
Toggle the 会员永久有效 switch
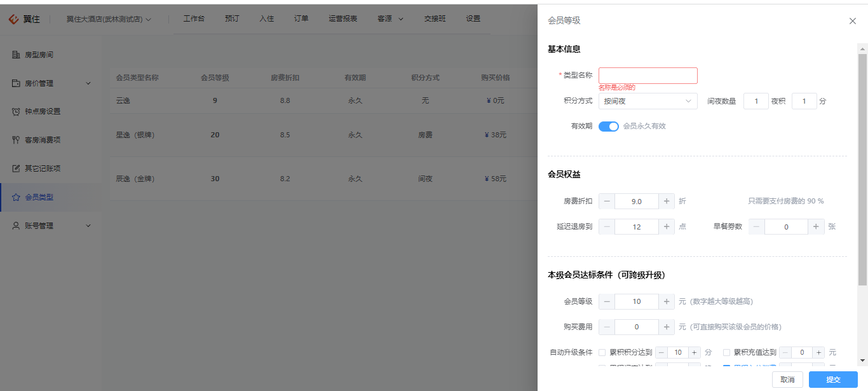click(x=609, y=126)
